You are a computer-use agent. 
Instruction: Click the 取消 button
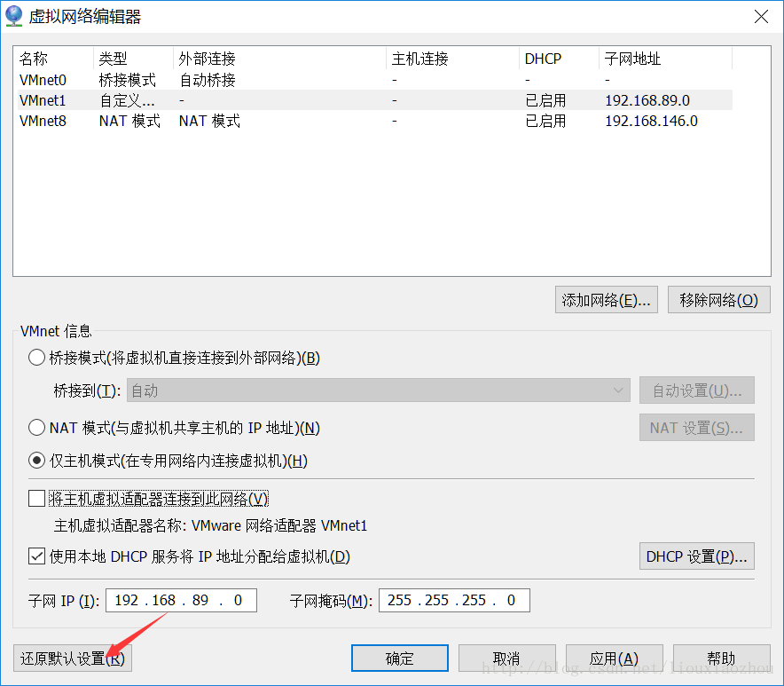(506, 658)
